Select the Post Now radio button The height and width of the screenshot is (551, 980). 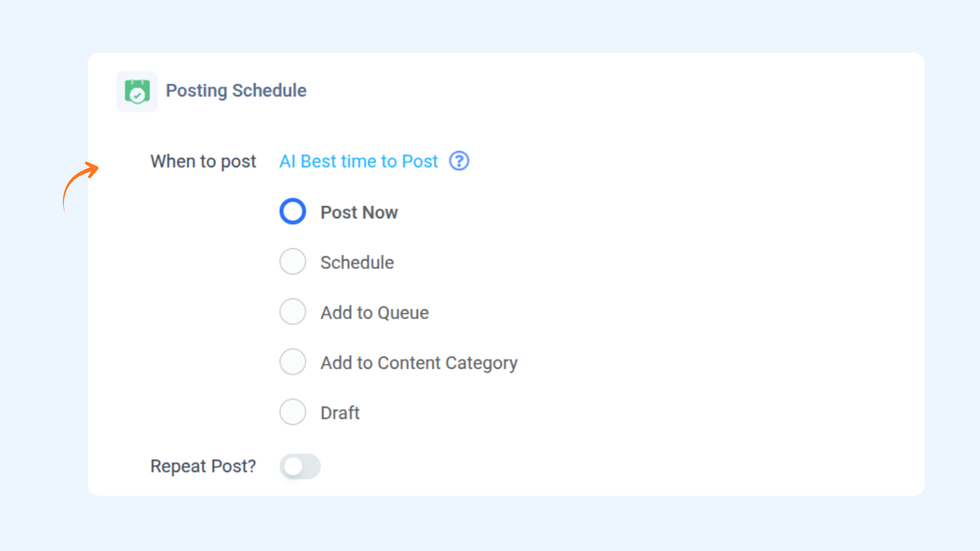coord(292,211)
